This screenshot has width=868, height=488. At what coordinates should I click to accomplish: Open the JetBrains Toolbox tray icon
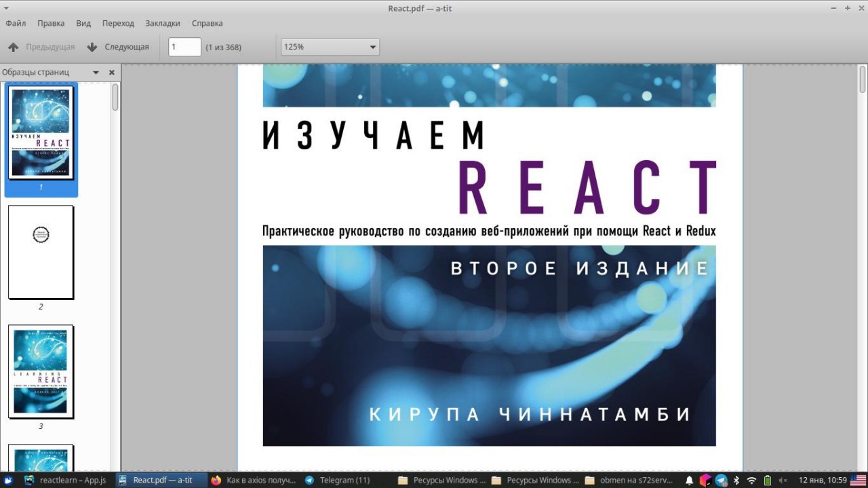click(705, 480)
